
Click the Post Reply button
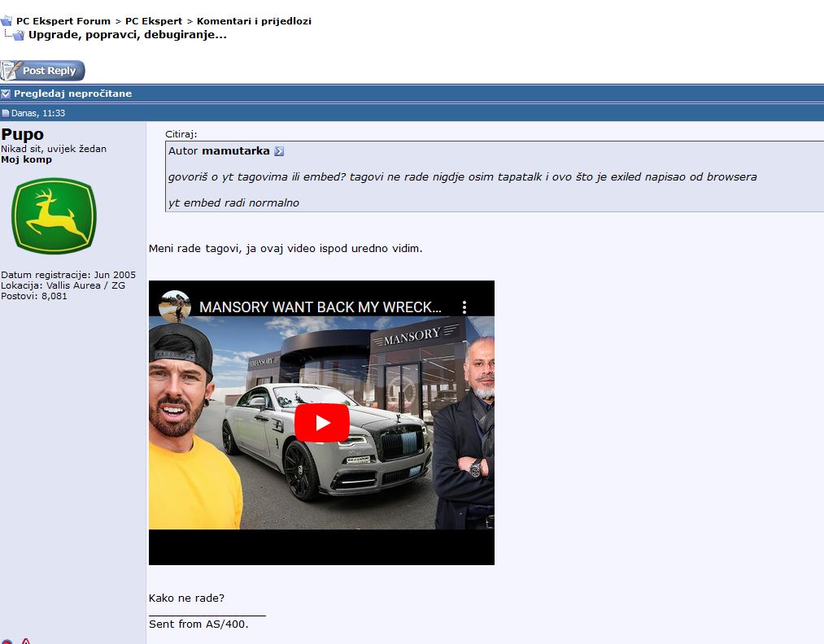pos(42,71)
